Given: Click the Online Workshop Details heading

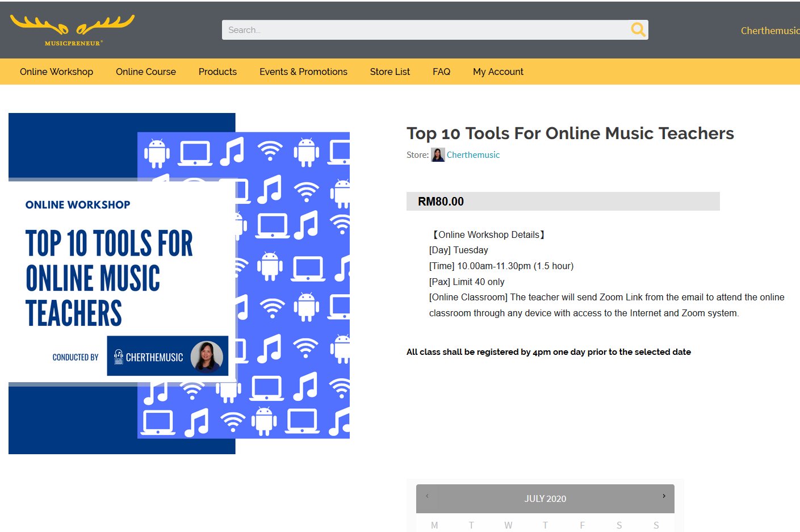Looking at the screenshot, I should click(x=489, y=234).
